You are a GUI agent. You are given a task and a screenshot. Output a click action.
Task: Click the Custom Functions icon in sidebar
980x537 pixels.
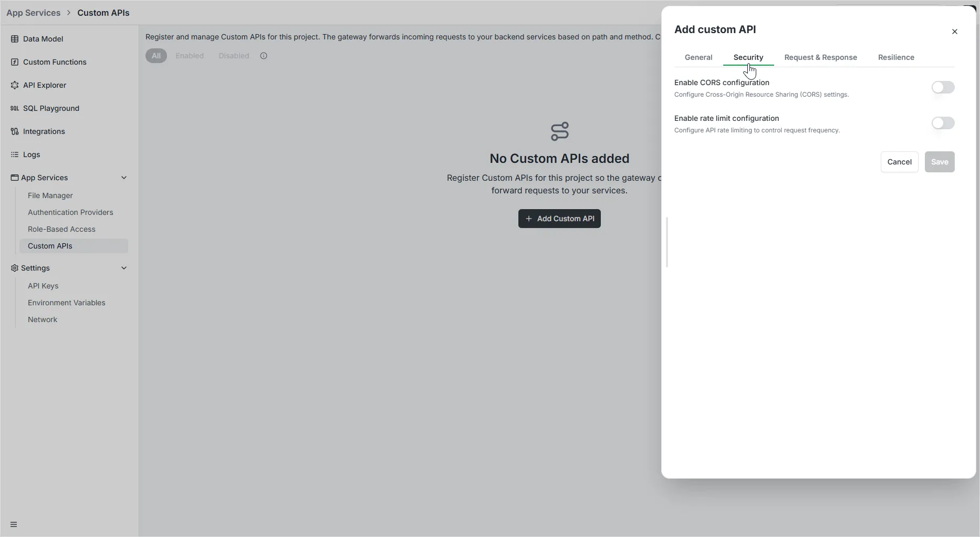point(15,62)
